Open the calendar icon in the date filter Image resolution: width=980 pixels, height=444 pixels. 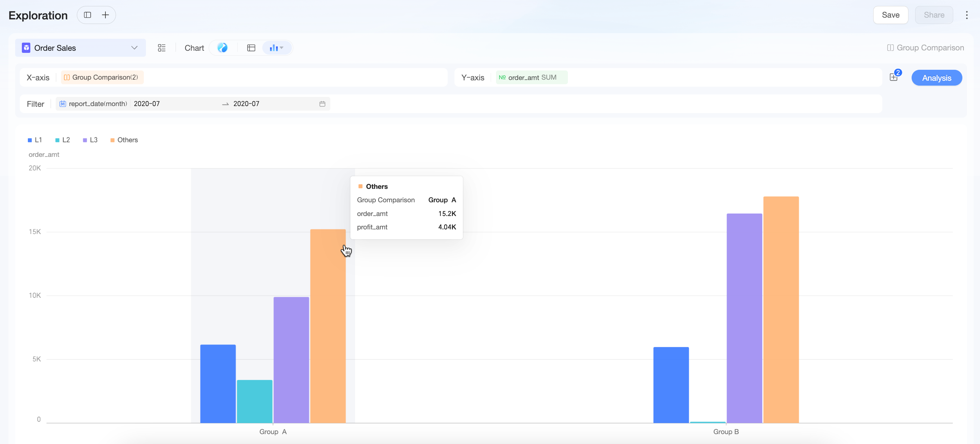pyautogui.click(x=322, y=104)
